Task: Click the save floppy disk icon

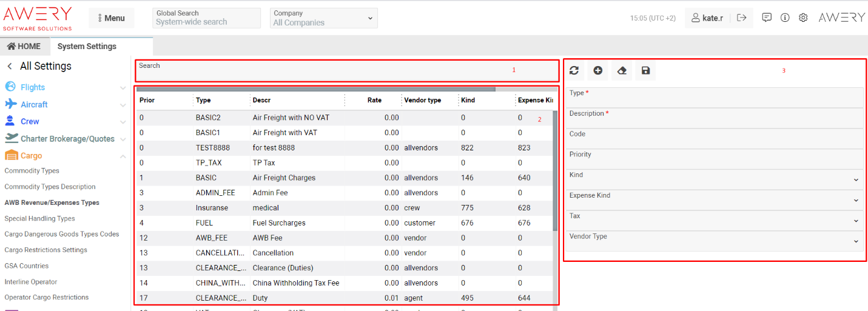Action: tap(645, 71)
